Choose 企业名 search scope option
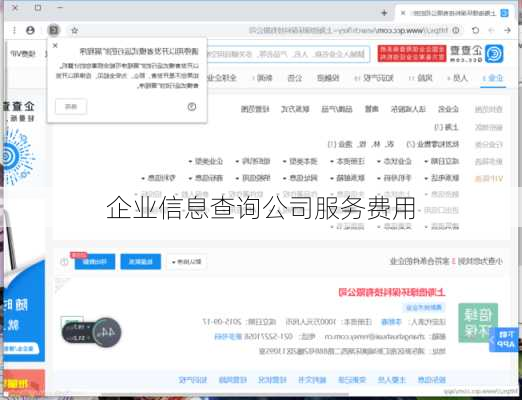 pyautogui.click(x=448, y=109)
